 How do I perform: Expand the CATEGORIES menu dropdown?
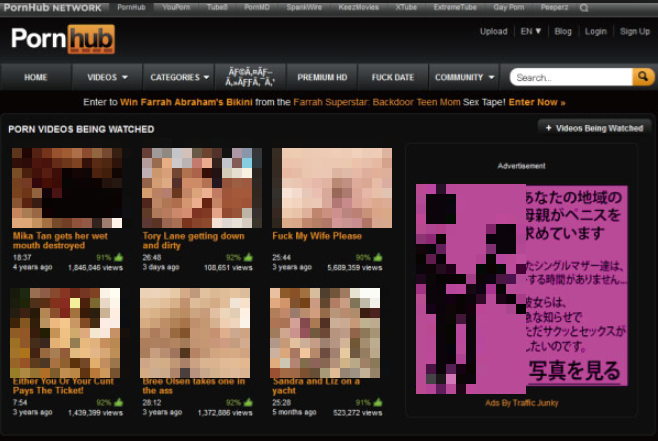pyautogui.click(x=180, y=77)
